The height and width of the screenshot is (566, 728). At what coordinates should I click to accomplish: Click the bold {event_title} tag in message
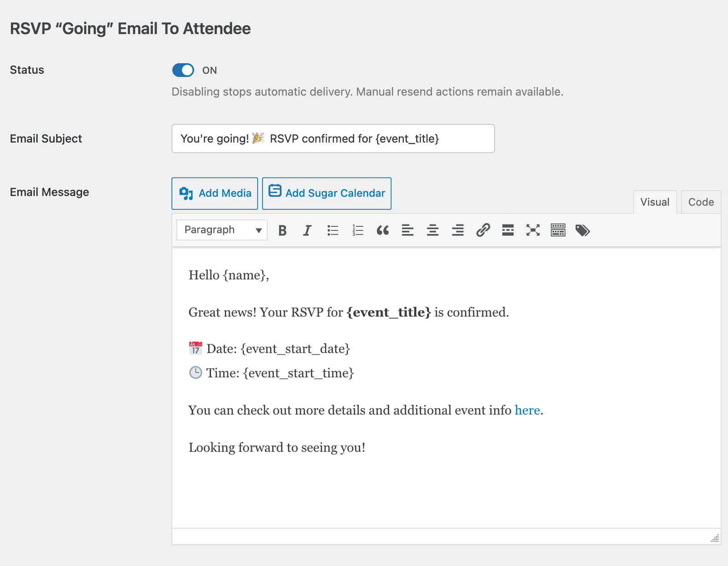(x=389, y=312)
